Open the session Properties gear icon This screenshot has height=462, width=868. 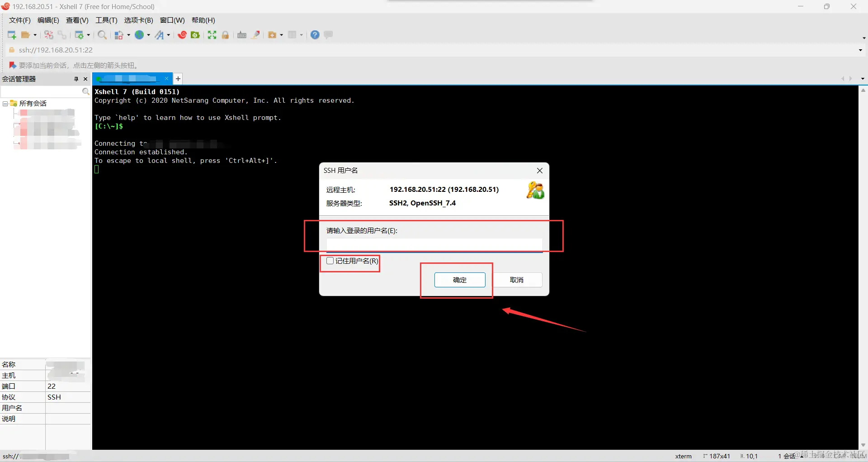(79, 35)
